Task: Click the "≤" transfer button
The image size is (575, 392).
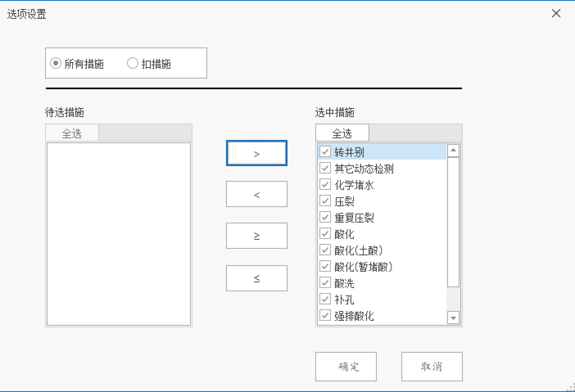Action: pyautogui.click(x=256, y=278)
